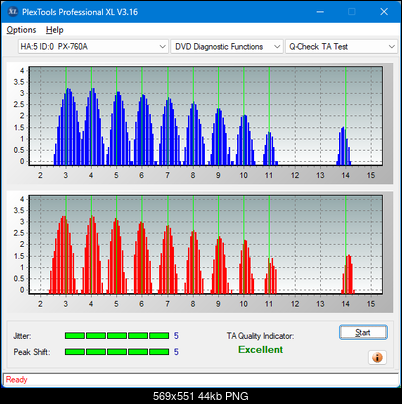Click the Peak Shift label
The height and width of the screenshot is (404, 402).
tap(32, 352)
